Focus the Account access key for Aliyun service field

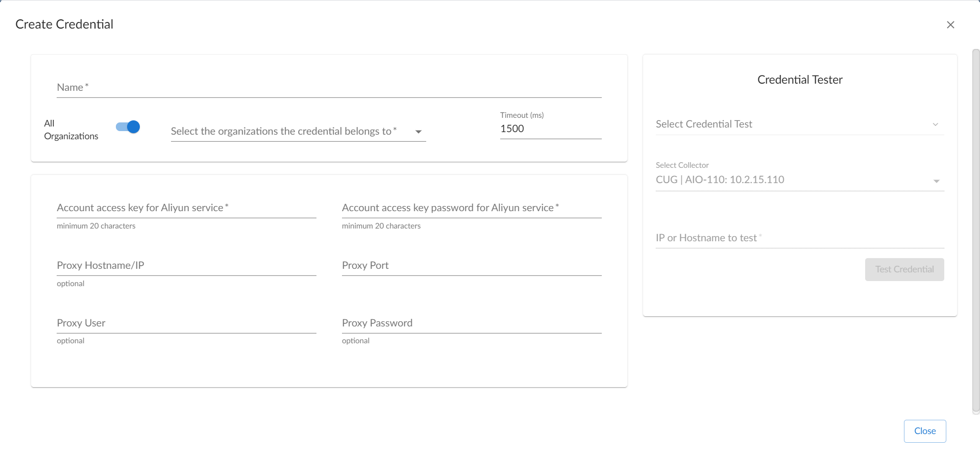click(x=186, y=208)
